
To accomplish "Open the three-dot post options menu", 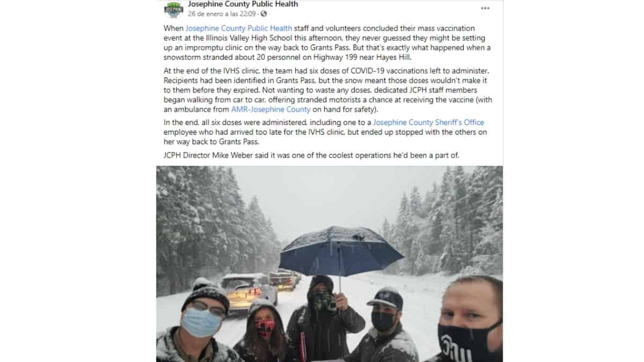I will point(485,9).
